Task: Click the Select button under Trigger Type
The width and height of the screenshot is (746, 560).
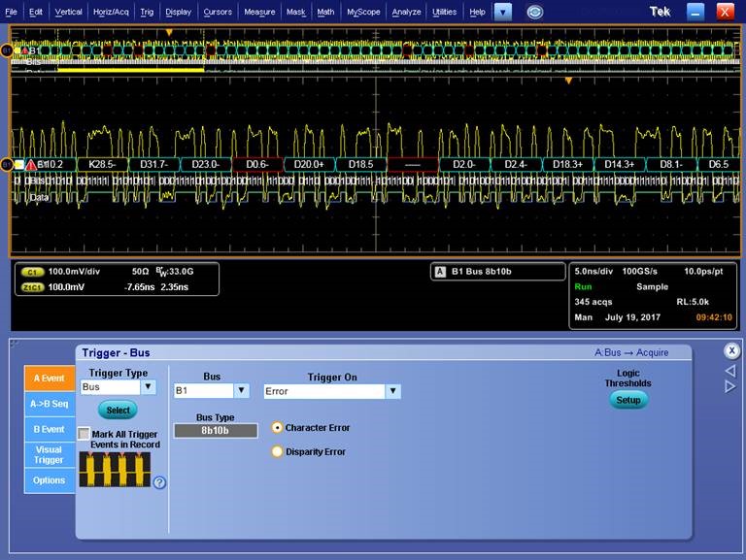Action: 118,411
